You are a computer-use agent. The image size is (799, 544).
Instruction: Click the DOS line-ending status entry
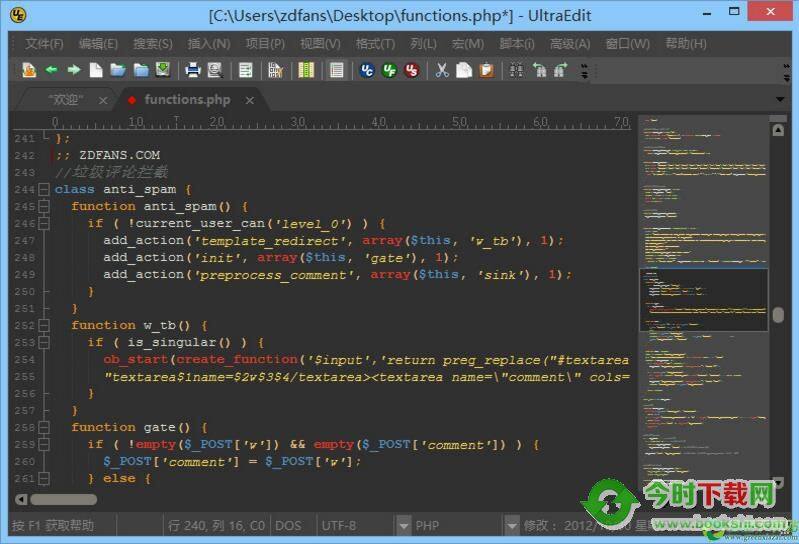tap(288, 526)
